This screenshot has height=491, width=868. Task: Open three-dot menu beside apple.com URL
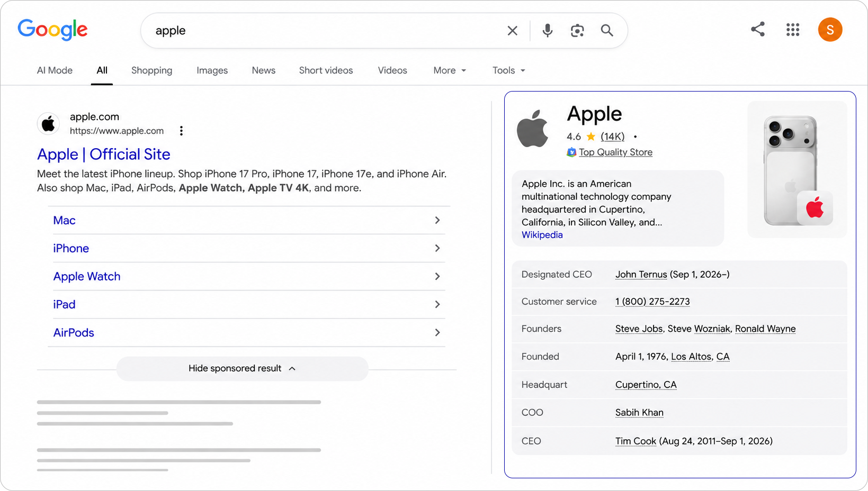coord(181,131)
